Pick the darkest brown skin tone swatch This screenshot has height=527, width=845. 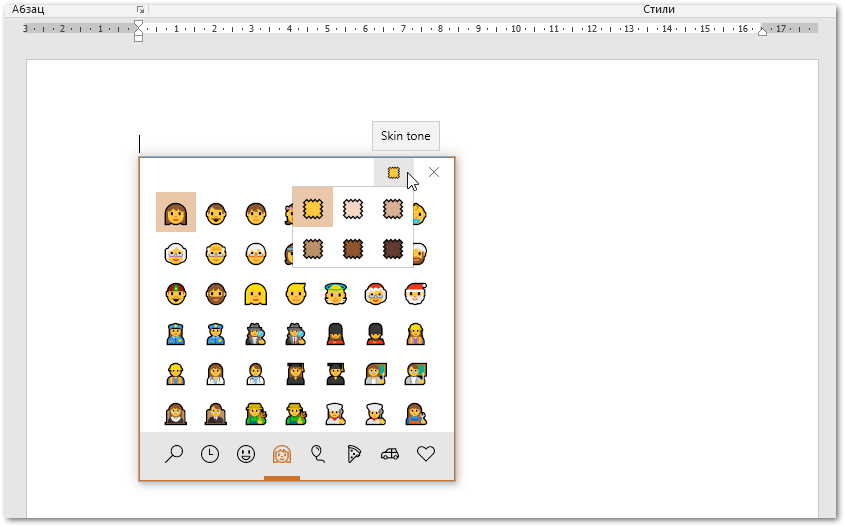(x=393, y=247)
